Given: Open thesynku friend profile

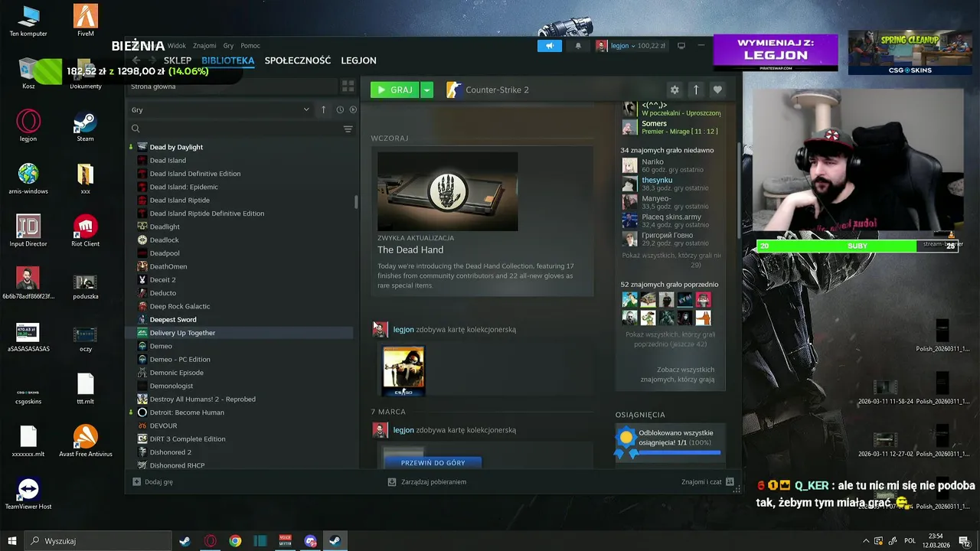Looking at the screenshot, I should [657, 181].
